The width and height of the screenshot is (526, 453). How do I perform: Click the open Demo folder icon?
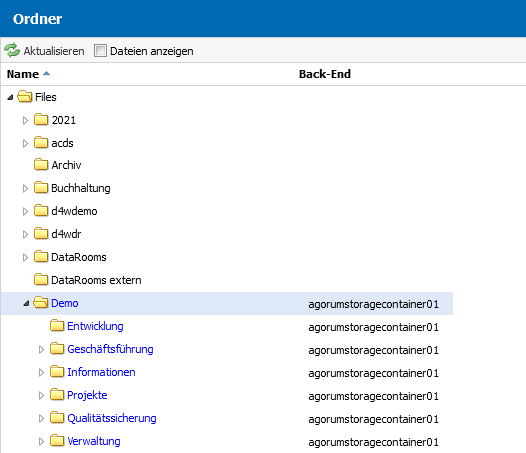(x=41, y=303)
